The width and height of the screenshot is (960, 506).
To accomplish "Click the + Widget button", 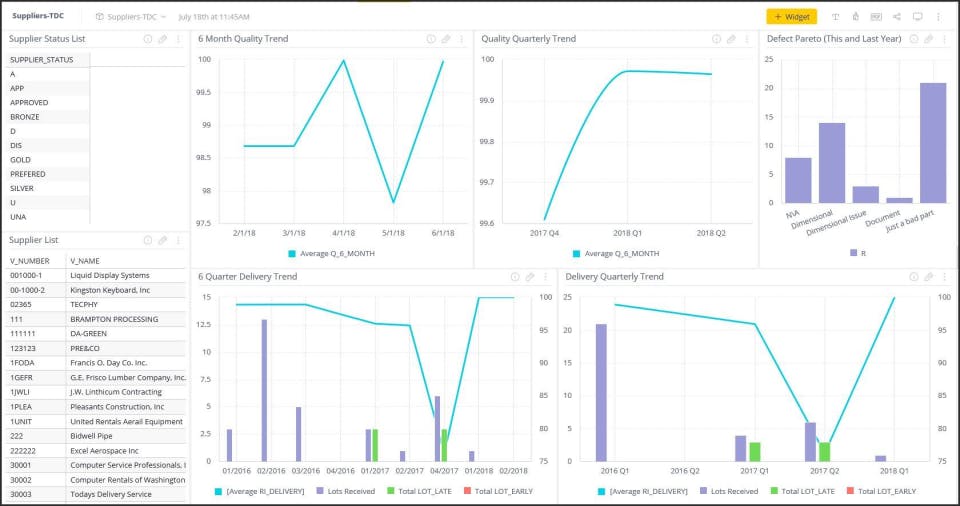I will [792, 17].
